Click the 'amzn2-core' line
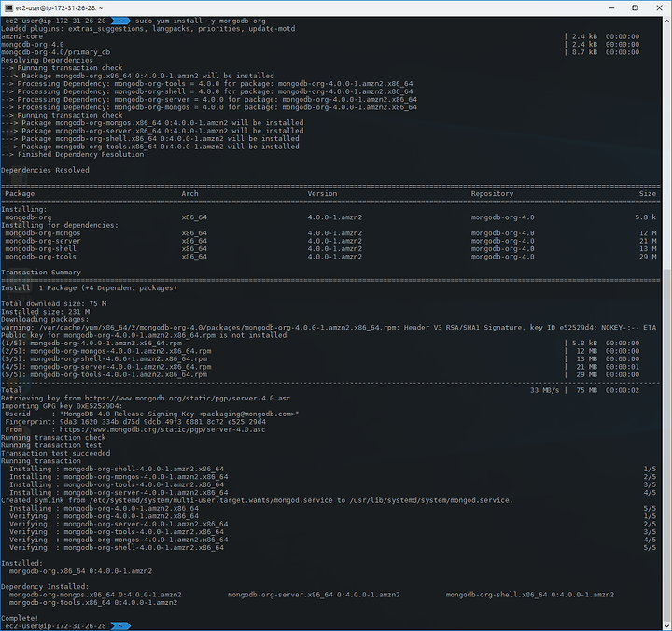 click(21, 36)
